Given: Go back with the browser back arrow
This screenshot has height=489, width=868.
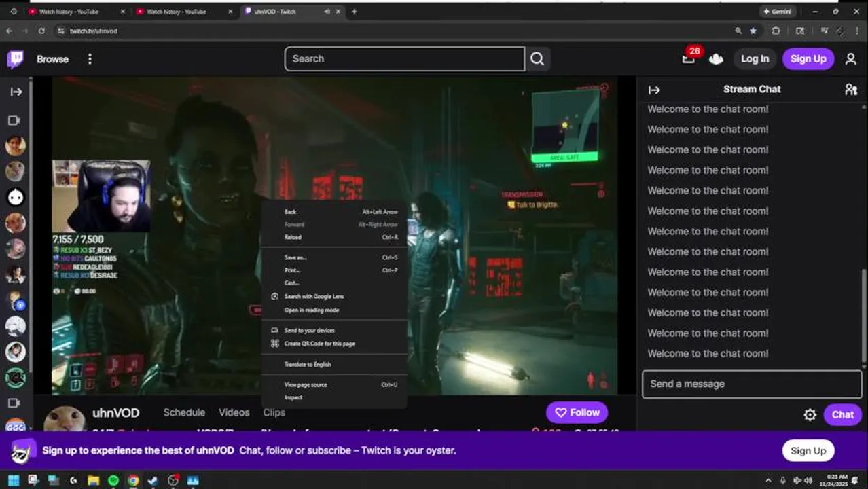Looking at the screenshot, I should coord(10,31).
